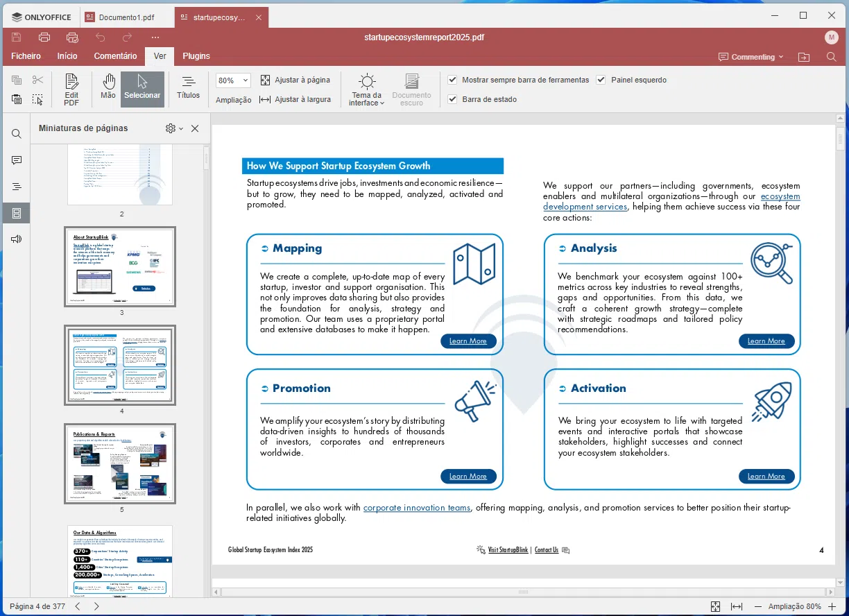
Task: Open the comments panel in left sidebar
Action: [17, 160]
